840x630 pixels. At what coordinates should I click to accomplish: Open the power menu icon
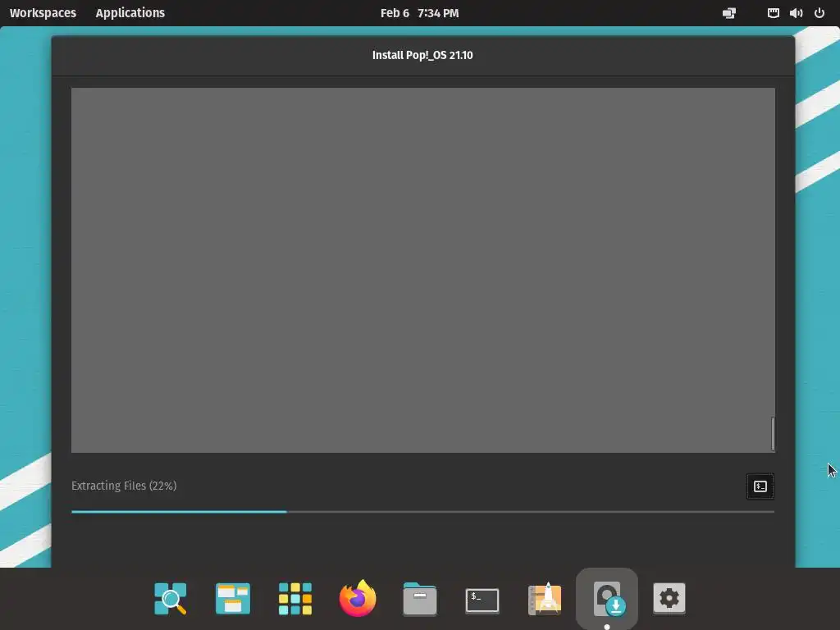[819, 13]
